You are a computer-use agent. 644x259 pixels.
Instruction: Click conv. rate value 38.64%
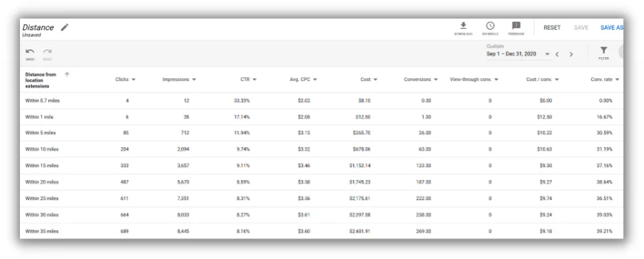coord(605,182)
